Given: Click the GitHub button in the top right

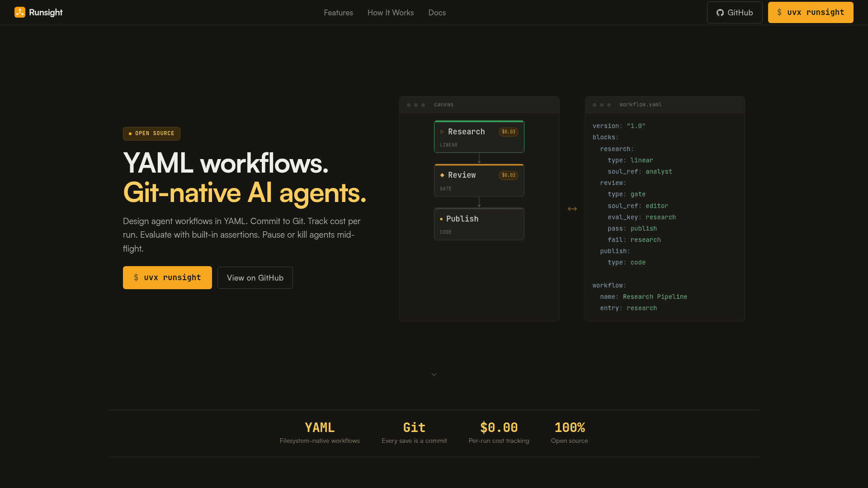Looking at the screenshot, I should tap(735, 12).
